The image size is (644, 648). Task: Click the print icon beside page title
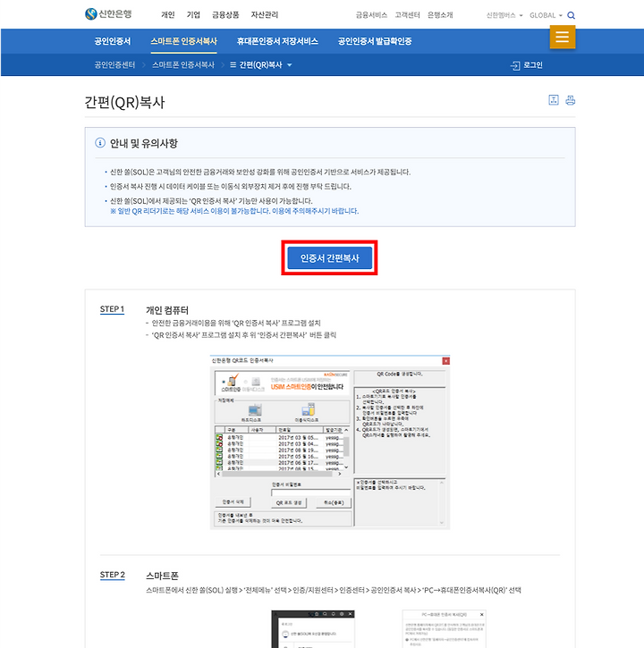coord(570,100)
